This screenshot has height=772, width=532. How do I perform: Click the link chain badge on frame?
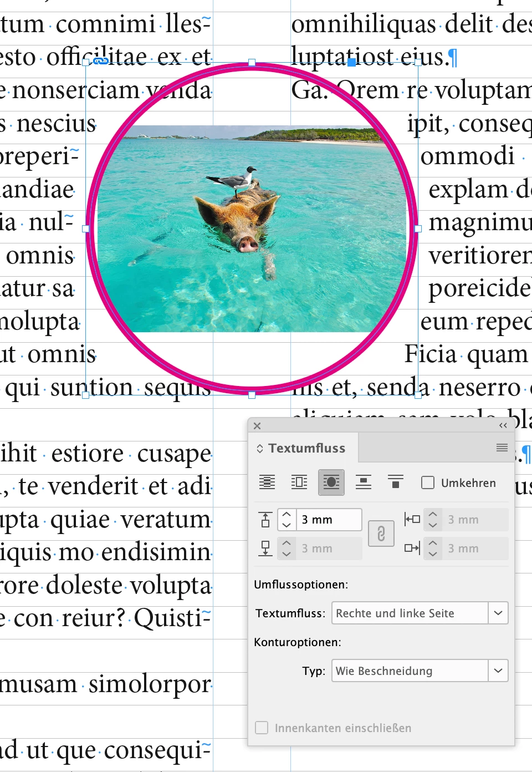(x=100, y=61)
